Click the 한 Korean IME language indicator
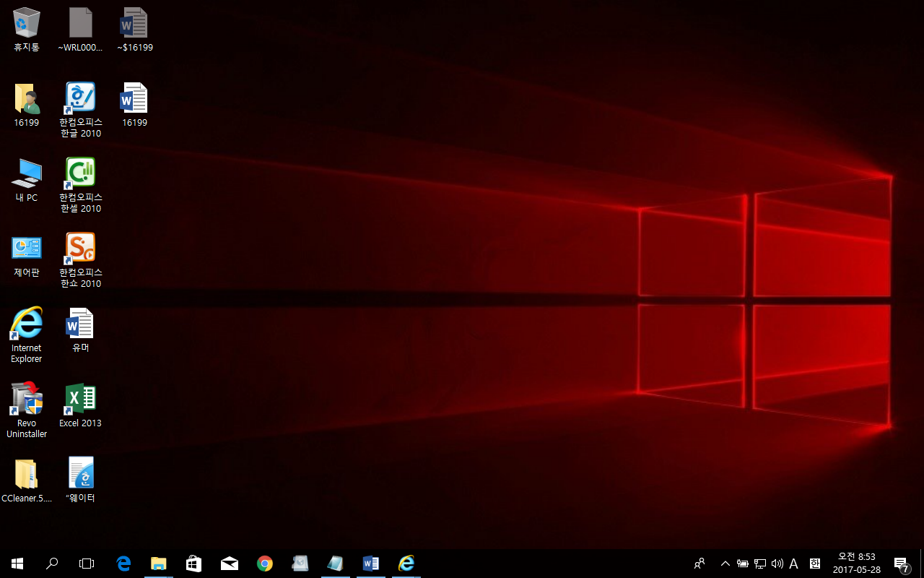This screenshot has height=578, width=924. [815, 564]
